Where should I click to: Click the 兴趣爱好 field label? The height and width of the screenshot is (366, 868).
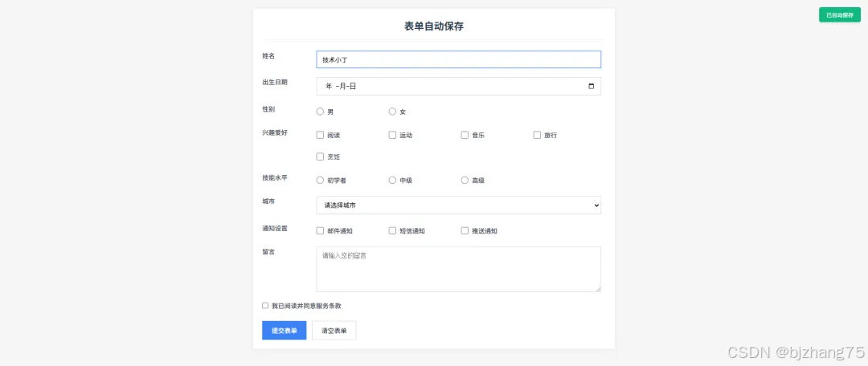tap(275, 132)
